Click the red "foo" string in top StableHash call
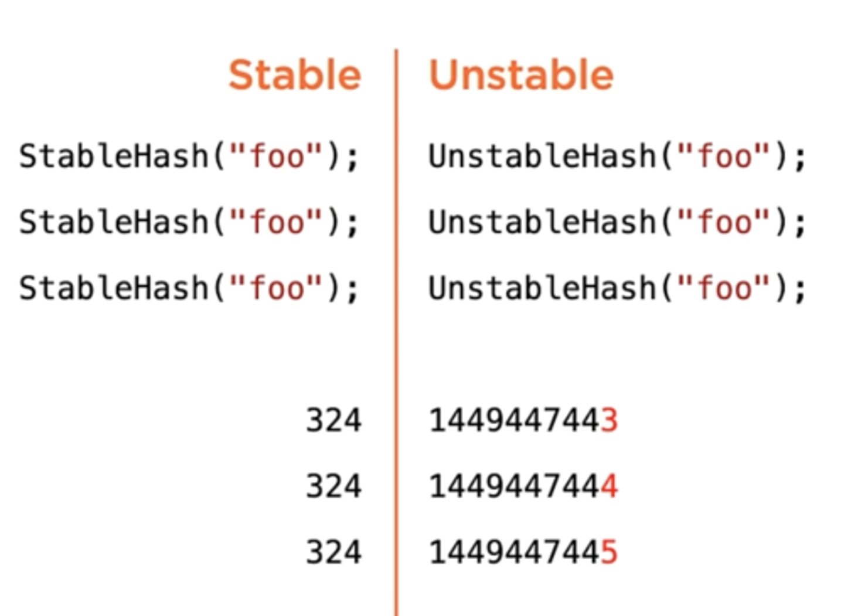This screenshot has width=844, height=616. [x=276, y=156]
